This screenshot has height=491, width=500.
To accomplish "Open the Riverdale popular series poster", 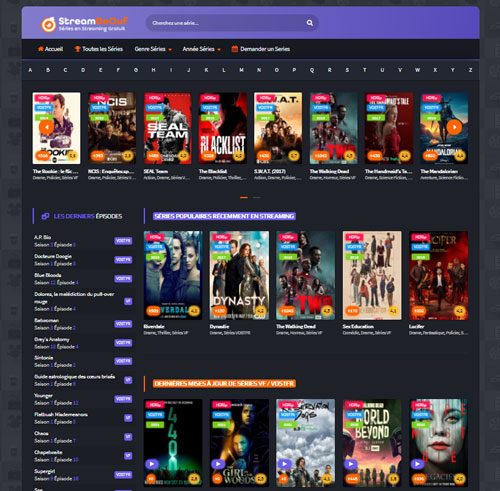I will [173, 275].
